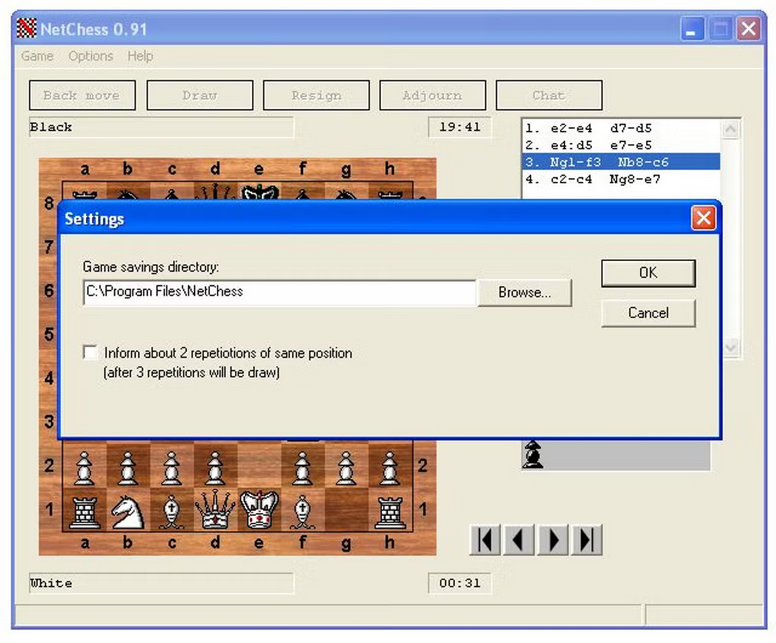This screenshot has width=776, height=643.
Task: Browse for game savings directory
Action: 524,292
